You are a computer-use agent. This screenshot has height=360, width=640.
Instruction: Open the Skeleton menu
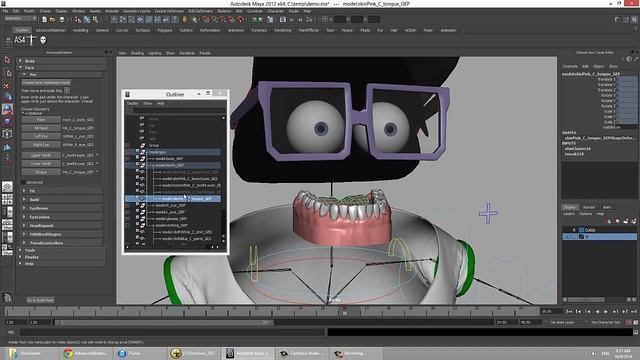tap(224, 11)
